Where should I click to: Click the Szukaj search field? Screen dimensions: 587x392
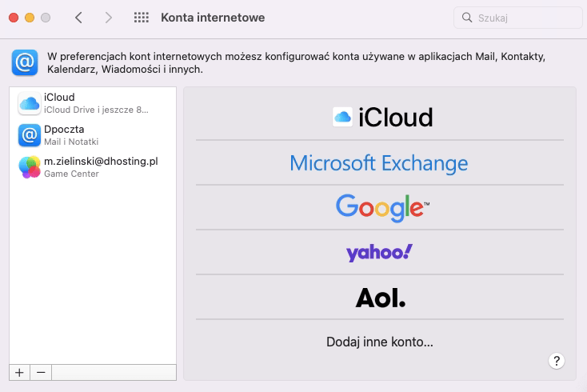click(518, 18)
